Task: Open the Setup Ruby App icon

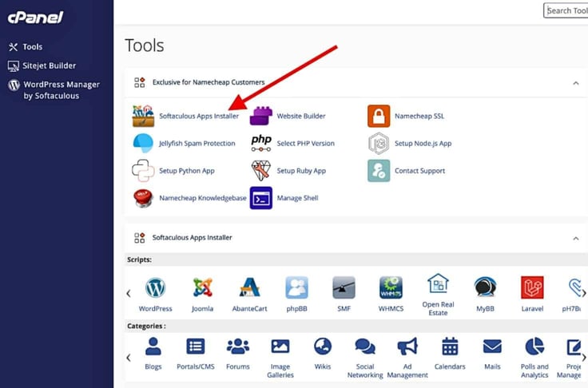Action: pyautogui.click(x=261, y=171)
